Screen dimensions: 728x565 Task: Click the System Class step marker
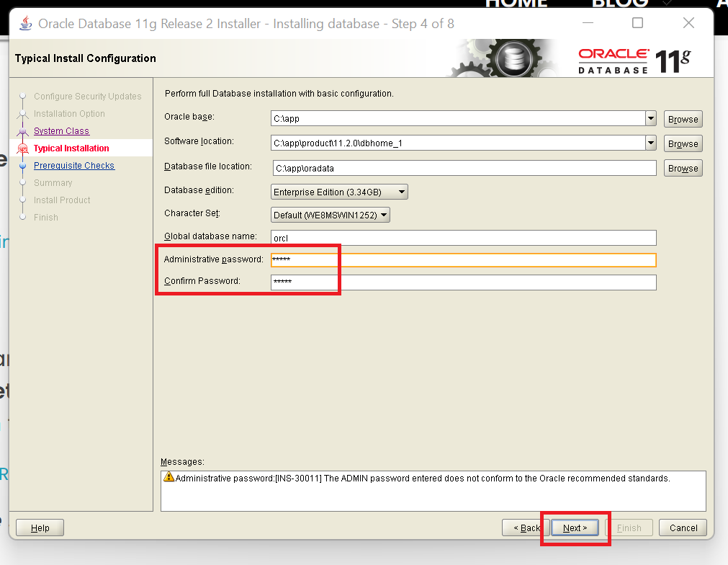pos(22,131)
